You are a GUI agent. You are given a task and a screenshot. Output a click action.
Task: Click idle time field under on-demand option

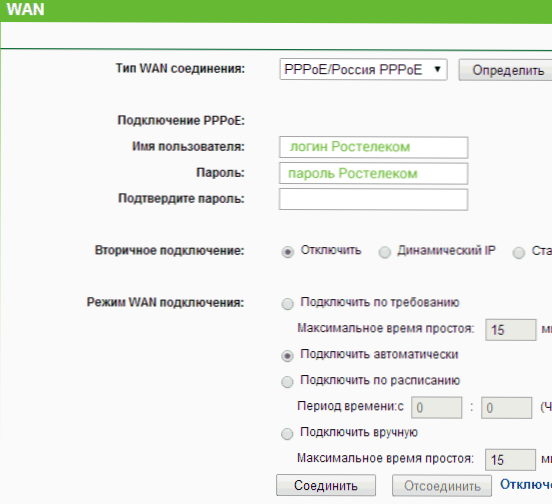tap(511, 330)
